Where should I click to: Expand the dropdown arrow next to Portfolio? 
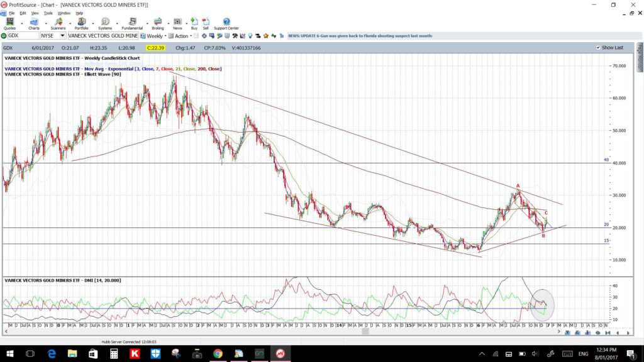pos(93,23)
